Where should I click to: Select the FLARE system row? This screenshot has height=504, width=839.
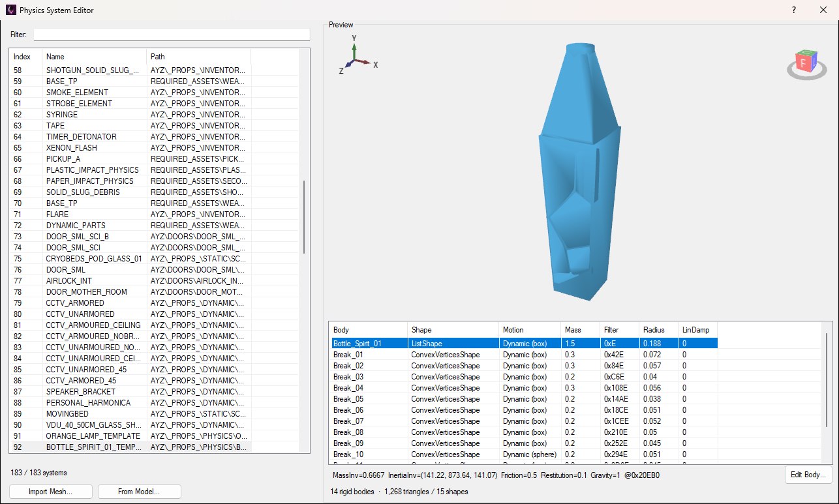(x=130, y=214)
